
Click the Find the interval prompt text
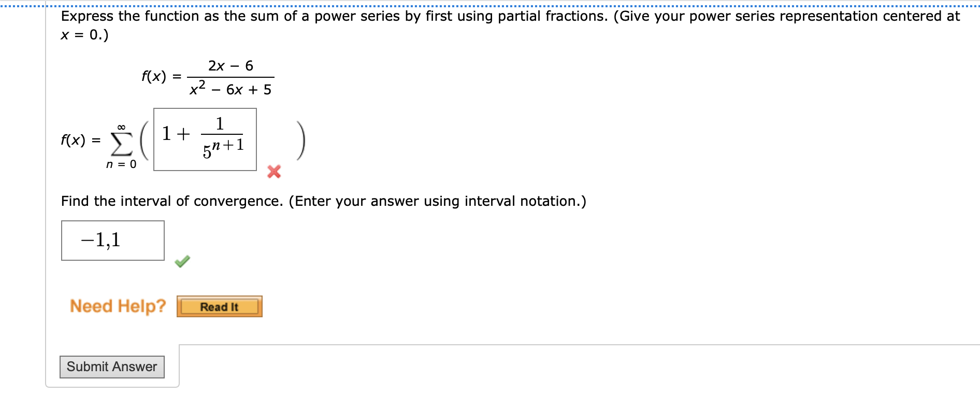point(323,201)
